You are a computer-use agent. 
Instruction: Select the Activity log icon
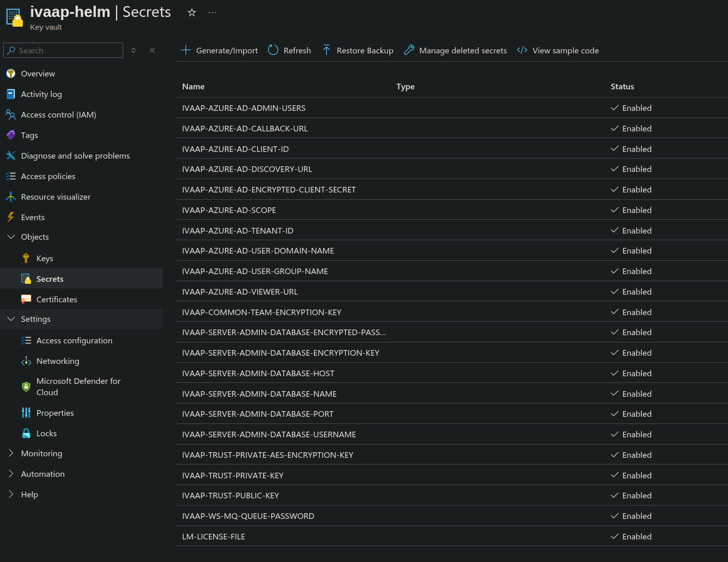11,94
